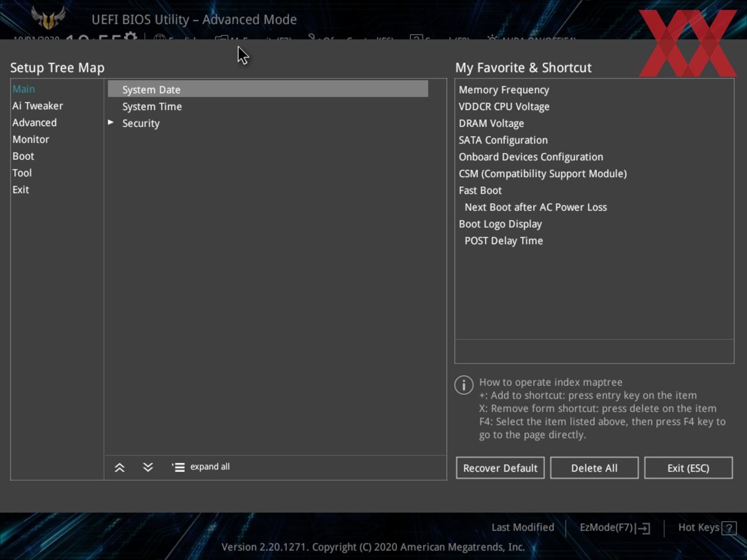Viewport: 747px width, 560px height.
Task: Click the expand-down double chevron icon
Action: coord(148,467)
